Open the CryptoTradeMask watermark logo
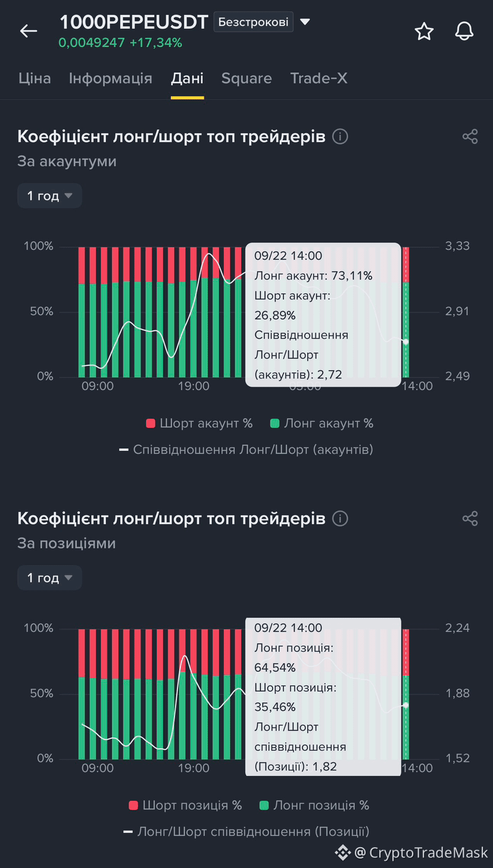Viewport: 493px width, 868px height. pyautogui.click(x=342, y=853)
